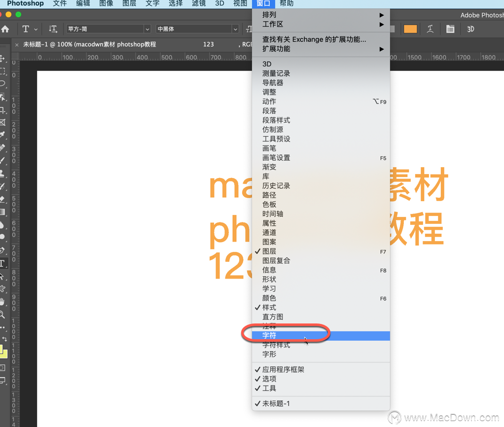The image size is (504, 427).
Task: Select the checked document 未标题-1 entry
Action: 321,403
